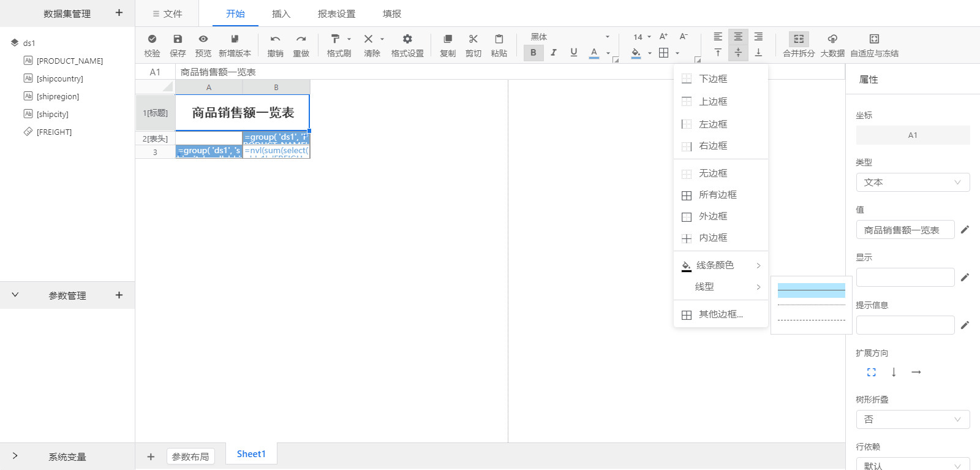Align text left in toolbar
Screen dimensions: 980x470
click(718, 37)
